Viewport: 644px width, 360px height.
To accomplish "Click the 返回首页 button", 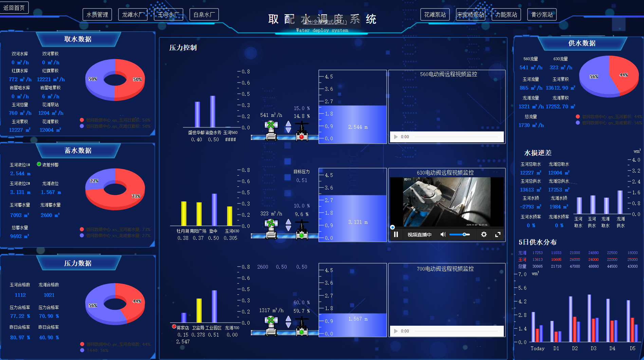I will pyautogui.click(x=14, y=7).
